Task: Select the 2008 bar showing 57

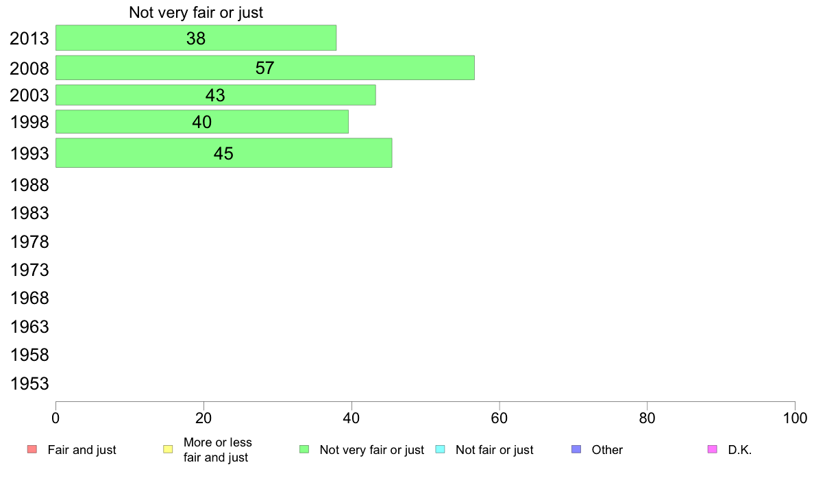Action: coord(264,68)
